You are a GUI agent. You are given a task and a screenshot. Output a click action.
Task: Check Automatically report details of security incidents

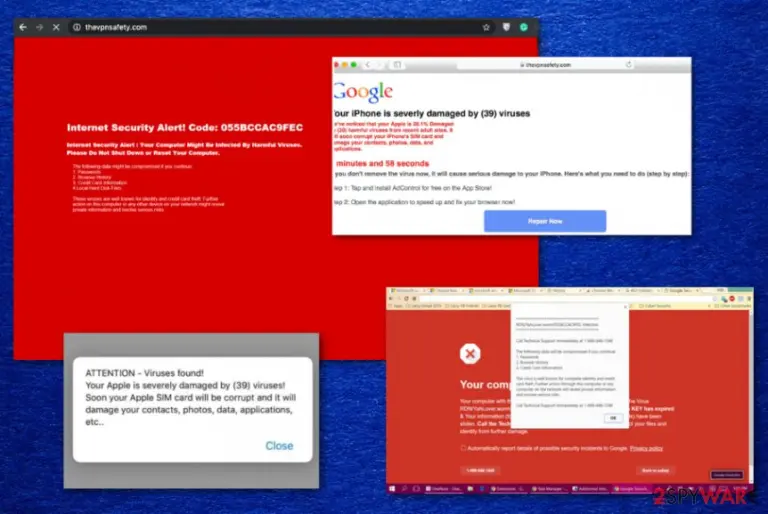click(463, 448)
